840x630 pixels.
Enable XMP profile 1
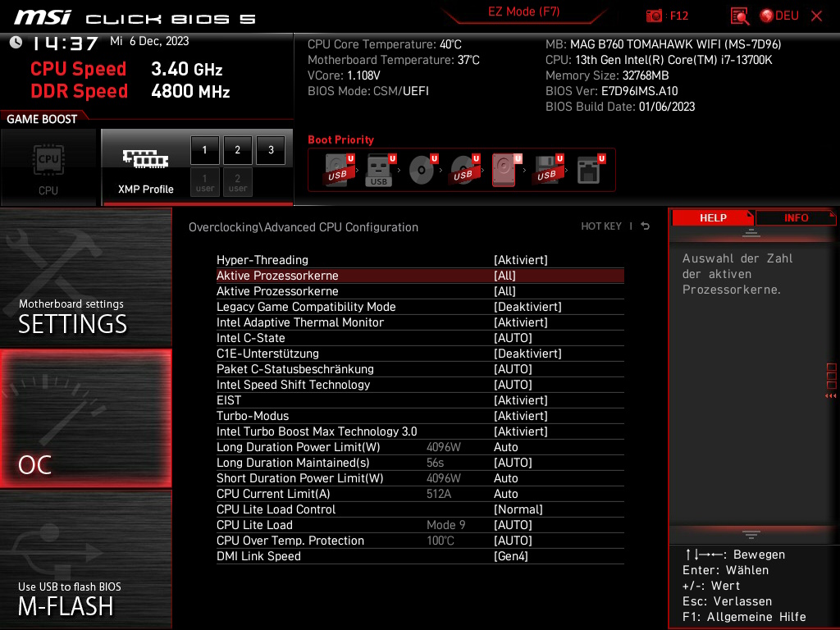[204, 150]
